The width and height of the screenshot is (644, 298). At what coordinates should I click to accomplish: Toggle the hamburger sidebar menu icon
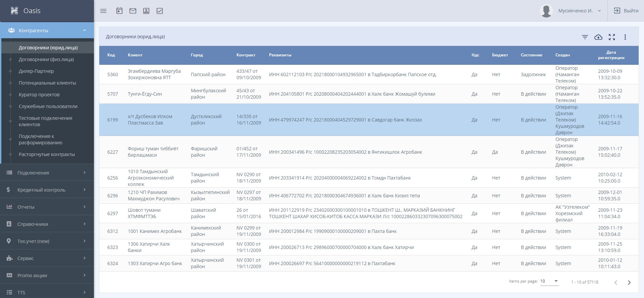point(103,11)
